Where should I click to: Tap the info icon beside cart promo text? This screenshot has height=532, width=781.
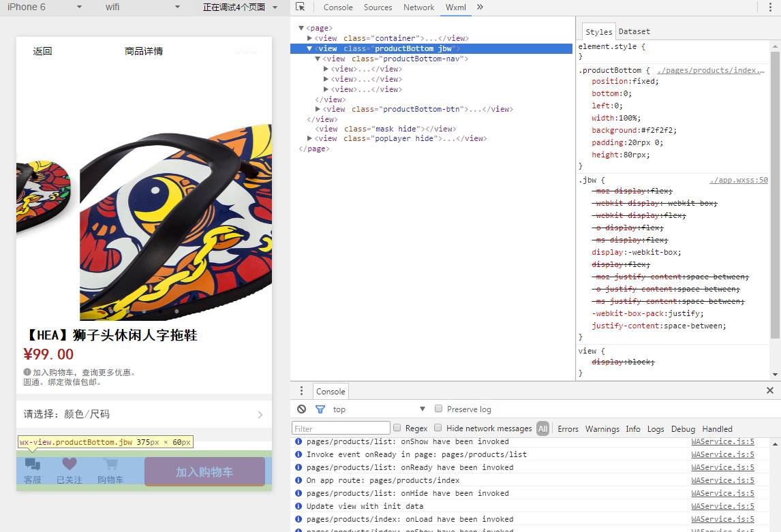(27, 372)
